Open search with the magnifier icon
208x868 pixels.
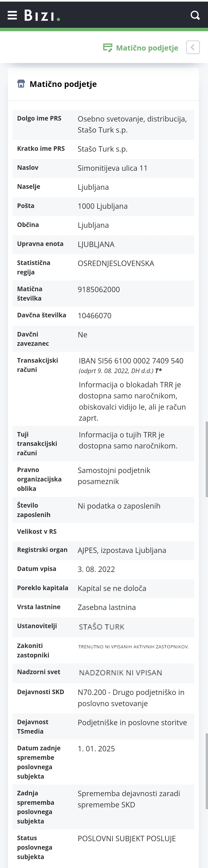pyautogui.click(x=195, y=15)
